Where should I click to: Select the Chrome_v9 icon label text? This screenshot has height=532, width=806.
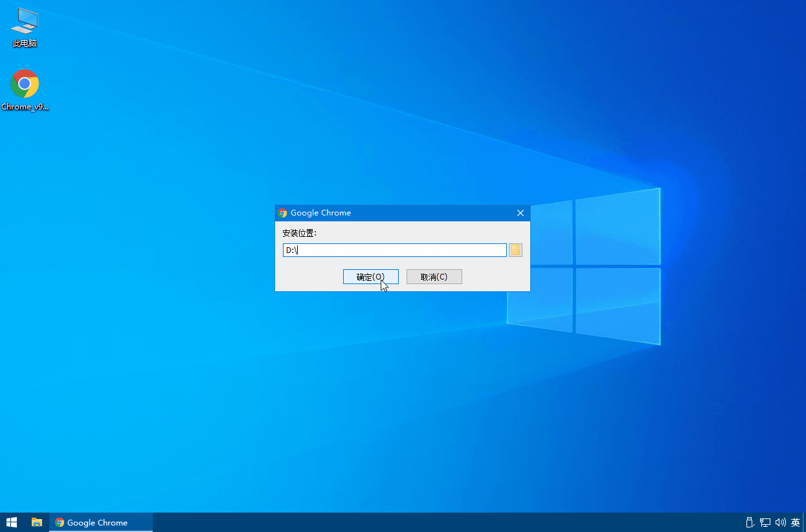pos(25,106)
